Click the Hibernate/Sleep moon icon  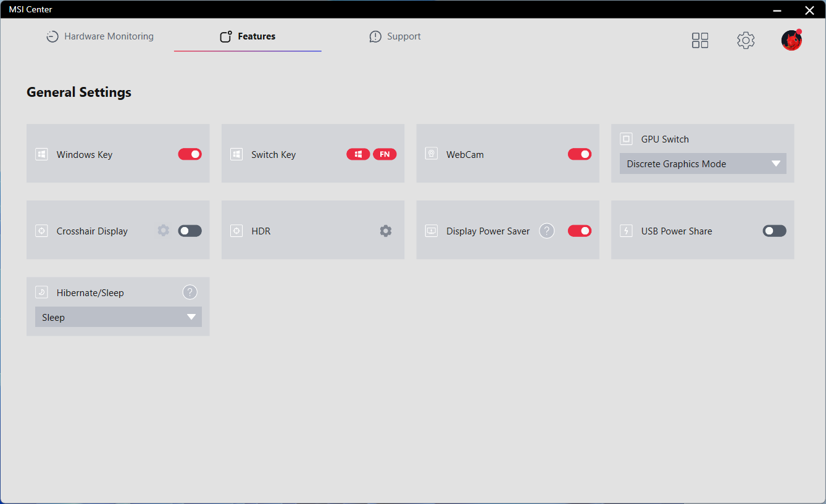click(41, 292)
